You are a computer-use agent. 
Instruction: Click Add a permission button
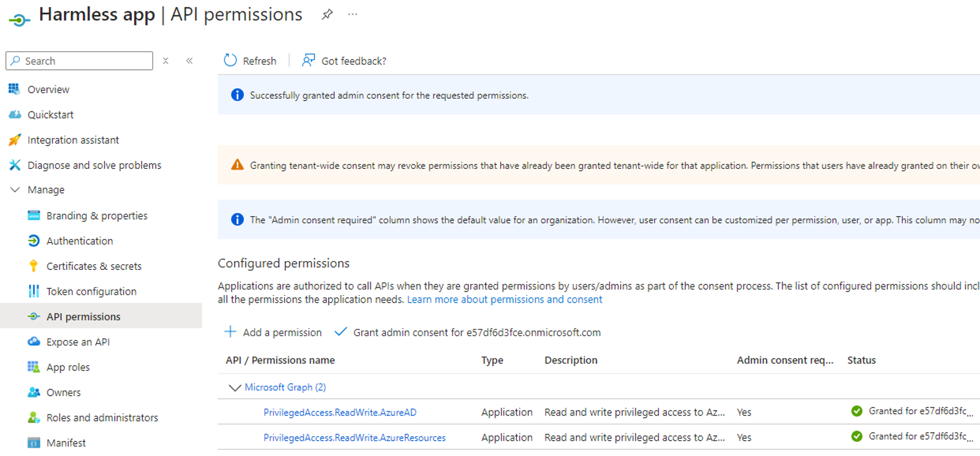pyautogui.click(x=273, y=333)
